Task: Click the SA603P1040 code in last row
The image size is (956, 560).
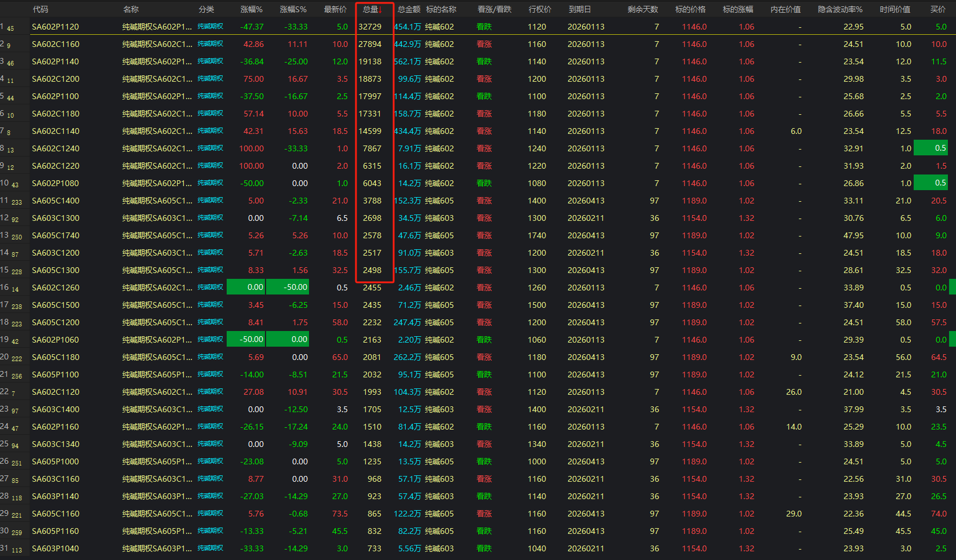Action: 55,548
